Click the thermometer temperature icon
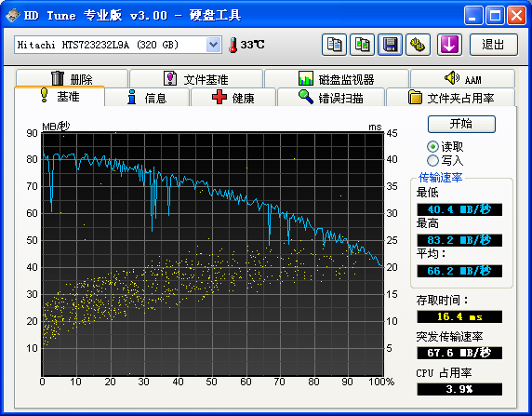Image resolution: width=532 pixels, height=416 pixels. click(x=233, y=45)
